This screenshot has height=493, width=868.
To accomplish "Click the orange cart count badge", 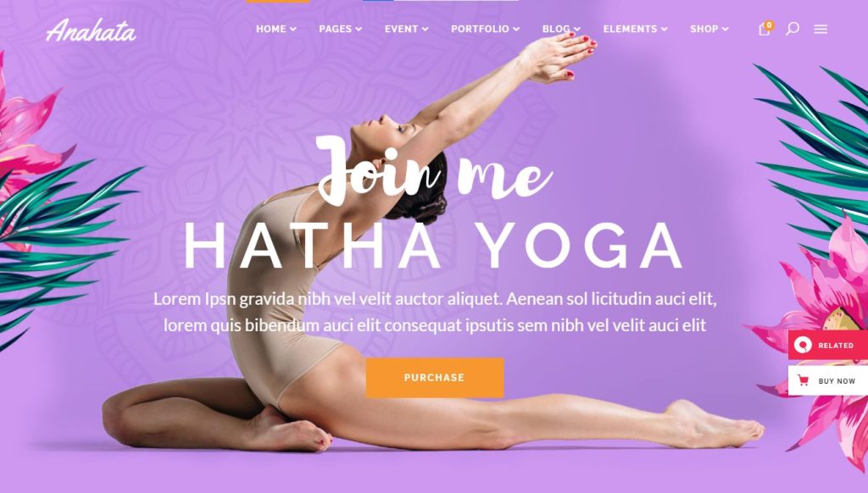I will point(769,25).
